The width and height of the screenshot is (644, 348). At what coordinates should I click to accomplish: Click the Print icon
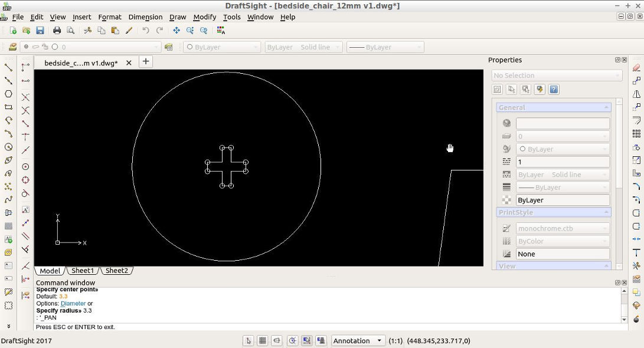(57, 30)
